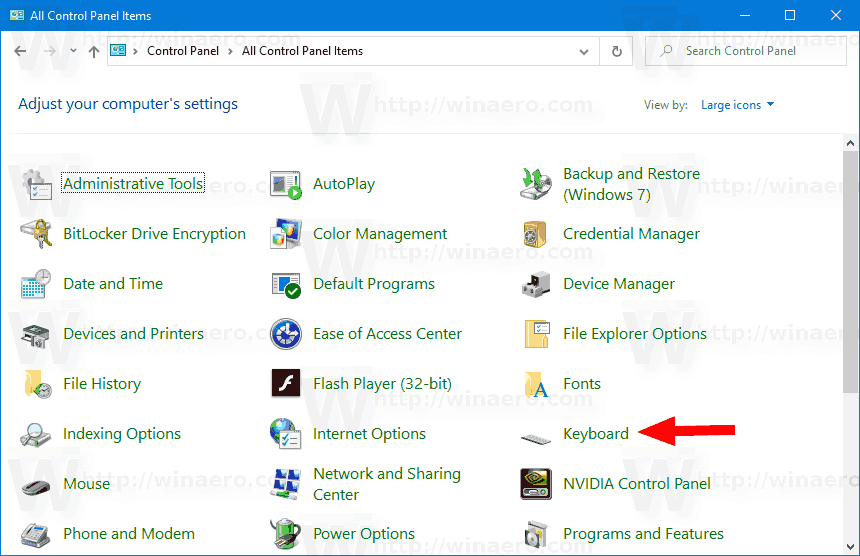Open the Programs and Features link

pos(643,534)
